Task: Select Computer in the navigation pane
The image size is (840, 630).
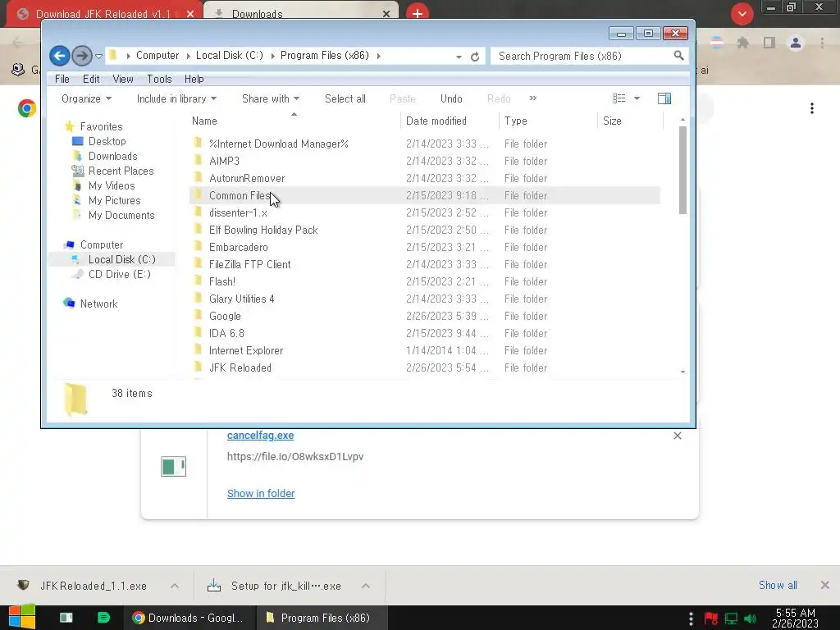Action: coord(101,244)
